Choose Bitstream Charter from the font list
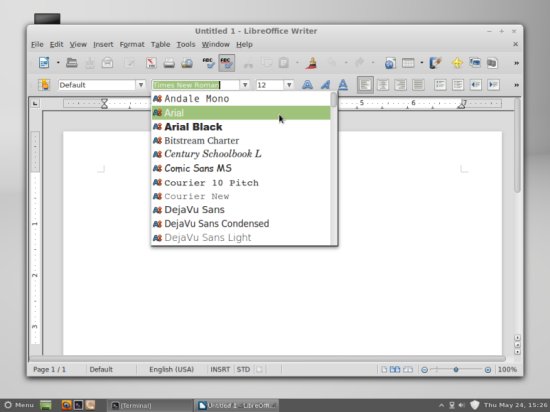The image size is (550, 412). click(x=241, y=141)
